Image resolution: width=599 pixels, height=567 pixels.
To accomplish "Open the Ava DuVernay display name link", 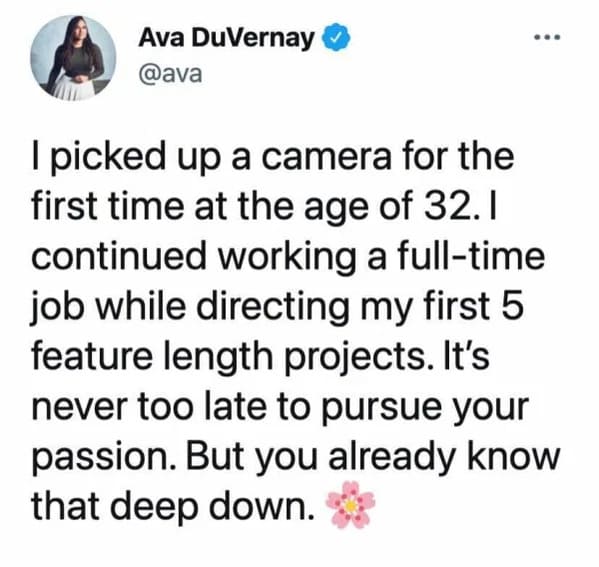I will pos(226,38).
